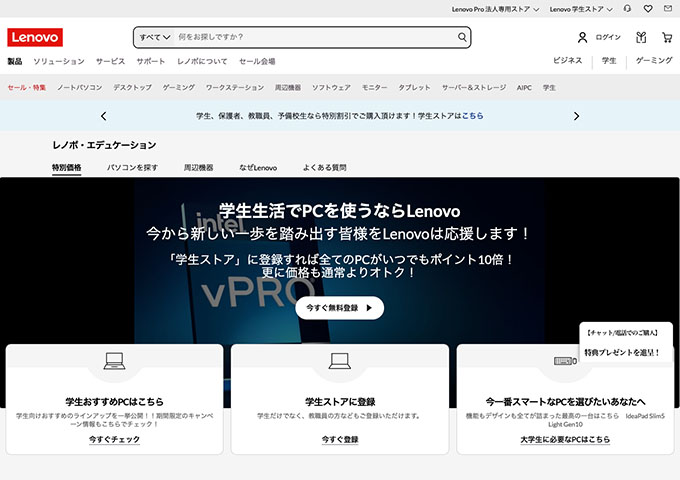The width and height of the screenshot is (680, 480).
Task: Click the mail envelope icon
Action: [668, 9]
